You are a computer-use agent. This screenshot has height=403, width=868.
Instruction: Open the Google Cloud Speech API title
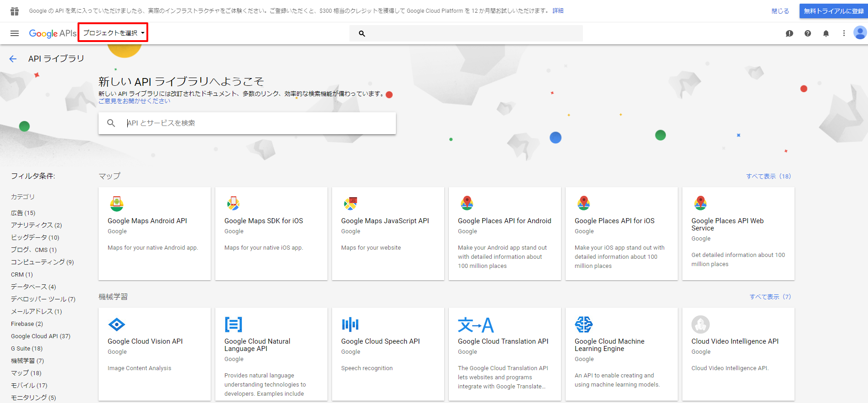tap(380, 341)
